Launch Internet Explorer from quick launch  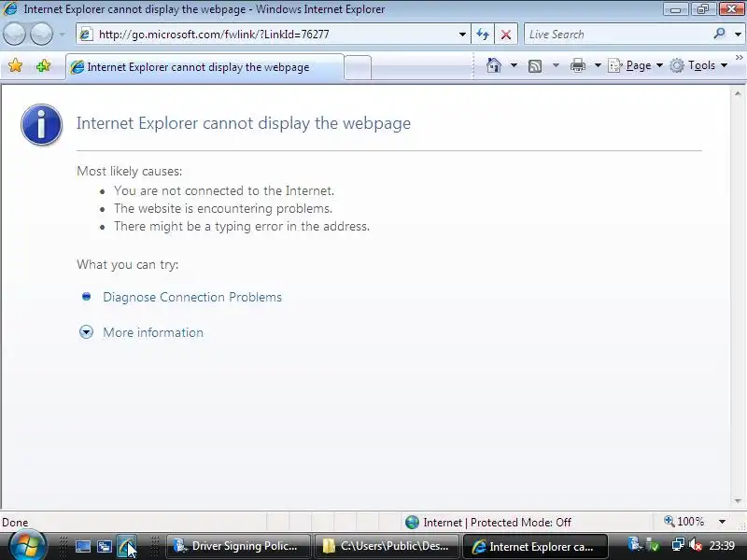126,547
